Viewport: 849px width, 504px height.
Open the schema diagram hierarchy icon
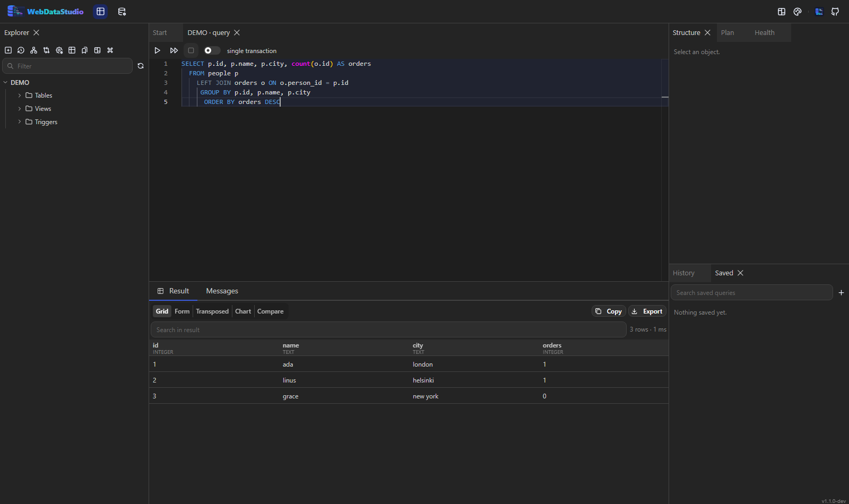[33, 50]
